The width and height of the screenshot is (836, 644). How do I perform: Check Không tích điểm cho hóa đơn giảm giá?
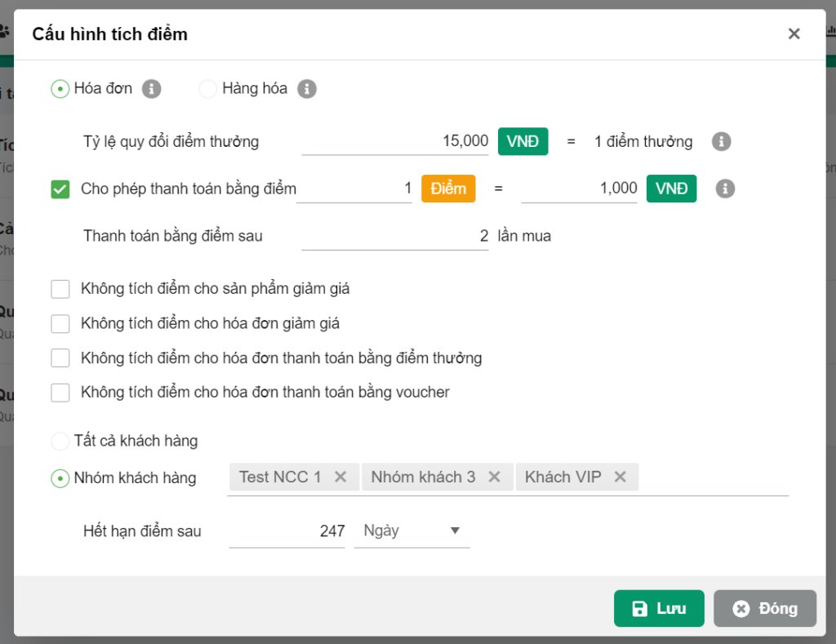coord(60,324)
